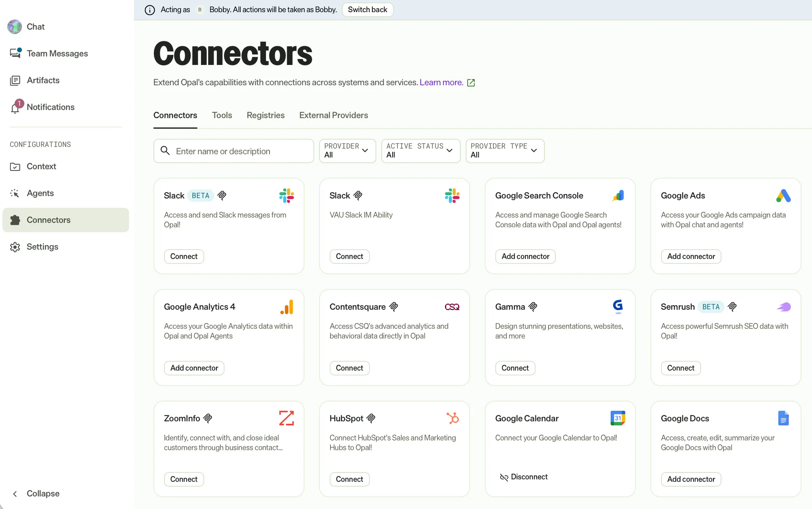Screen dimensions: 812x509
Task: Click the Connectors puzzle icon in sidebar
Action: pos(15,220)
